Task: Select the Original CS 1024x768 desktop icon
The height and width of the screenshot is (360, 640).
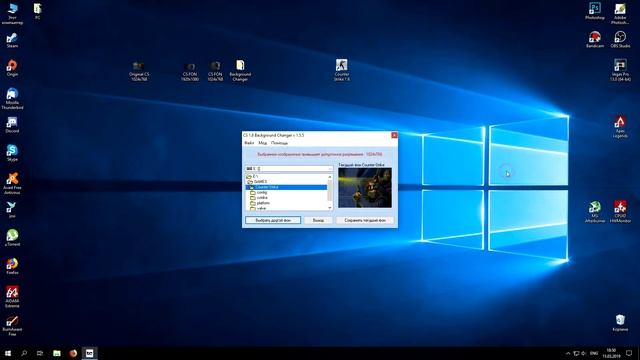Action: [139, 71]
